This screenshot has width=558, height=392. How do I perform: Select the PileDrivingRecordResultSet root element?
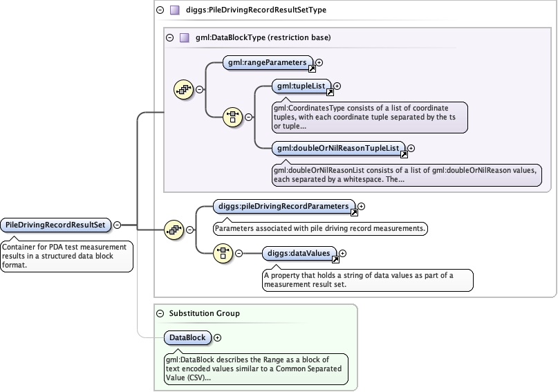[56, 225]
